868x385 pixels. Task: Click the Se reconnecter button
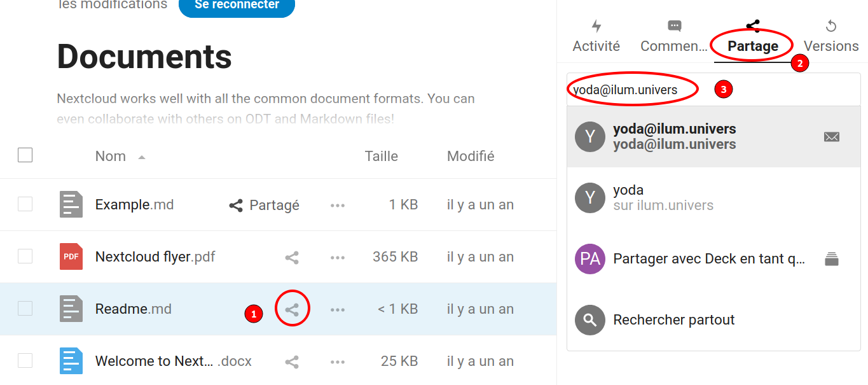237,6
